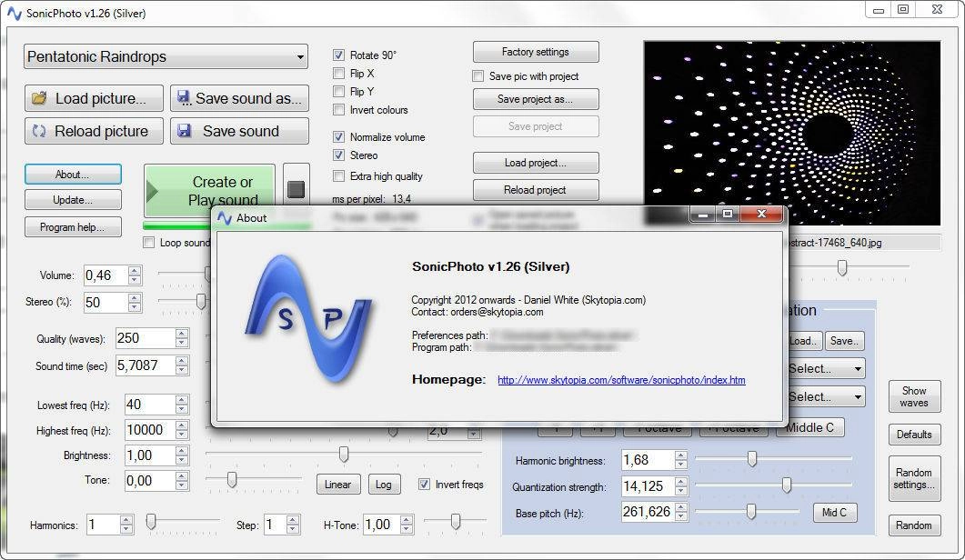Enable Save pic with project checkbox

pos(477,76)
